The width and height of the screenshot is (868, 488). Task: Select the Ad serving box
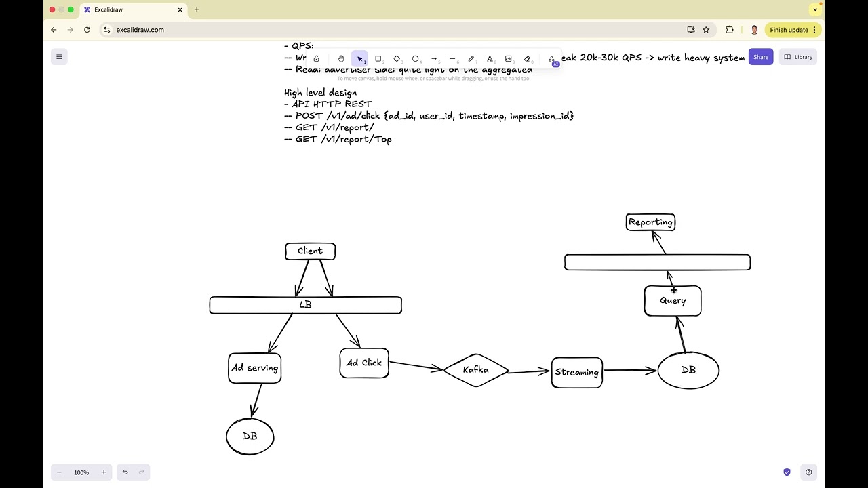point(255,368)
